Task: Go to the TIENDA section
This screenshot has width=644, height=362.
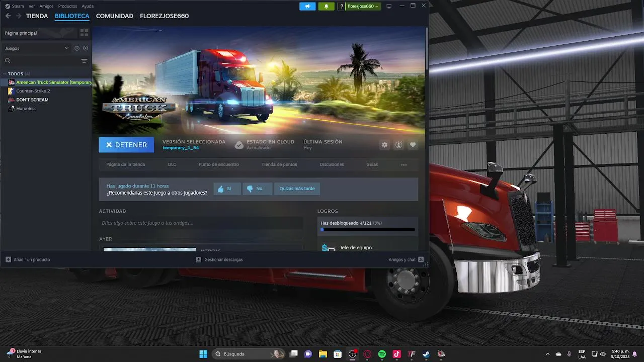Action: (x=37, y=16)
